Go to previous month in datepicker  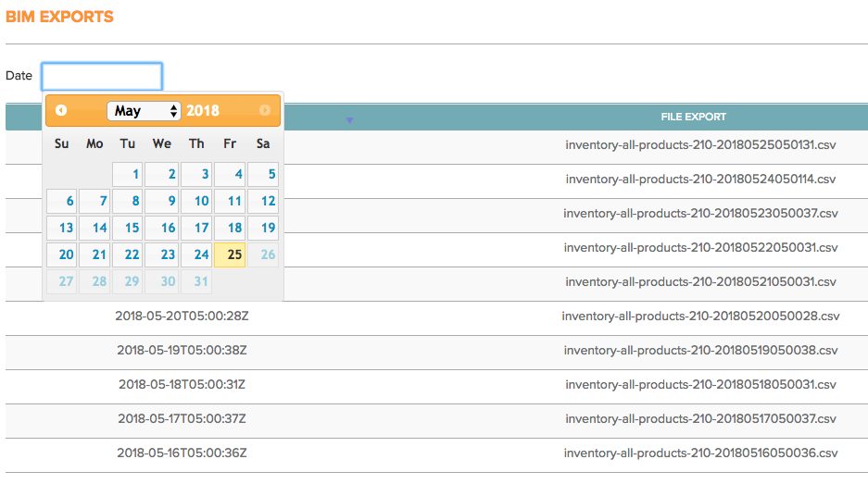[61, 110]
